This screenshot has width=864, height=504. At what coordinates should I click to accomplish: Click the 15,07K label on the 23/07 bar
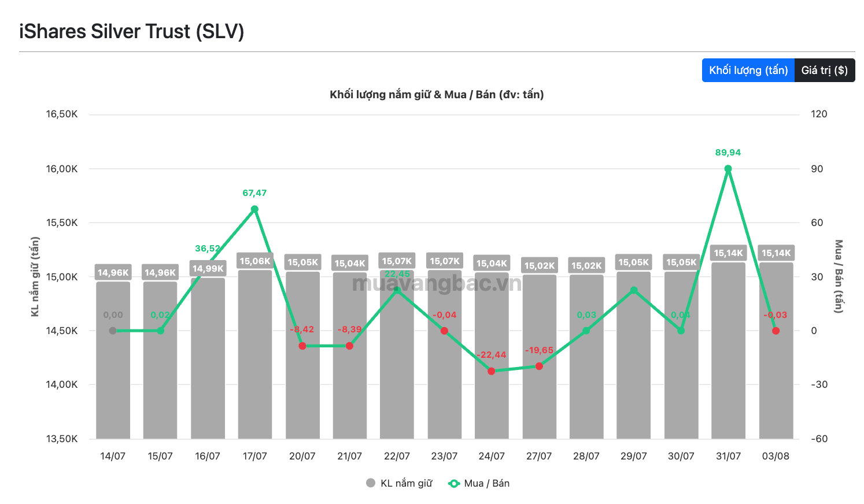445,261
